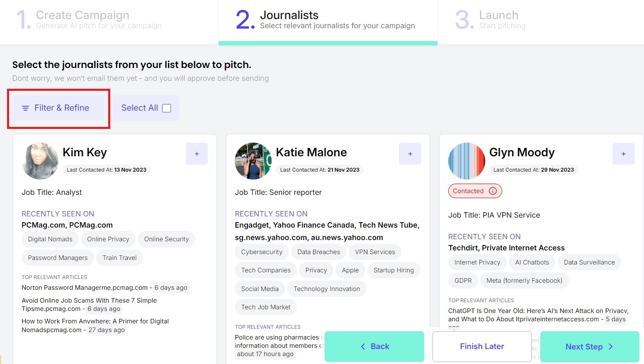This screenshot has height=364, width=644.
Task: Click Katie Malone's Last Contacted 21 Nov 2023
Action: click(320, 170)
